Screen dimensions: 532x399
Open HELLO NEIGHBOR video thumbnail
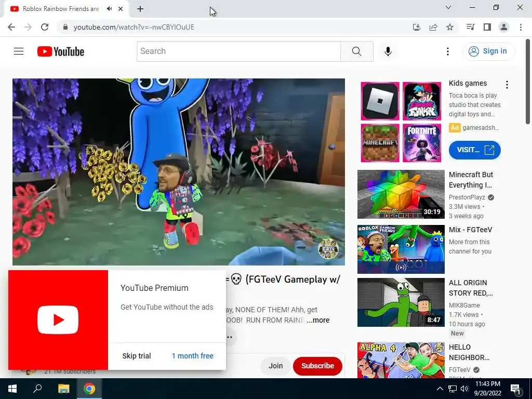pos(401,360)
